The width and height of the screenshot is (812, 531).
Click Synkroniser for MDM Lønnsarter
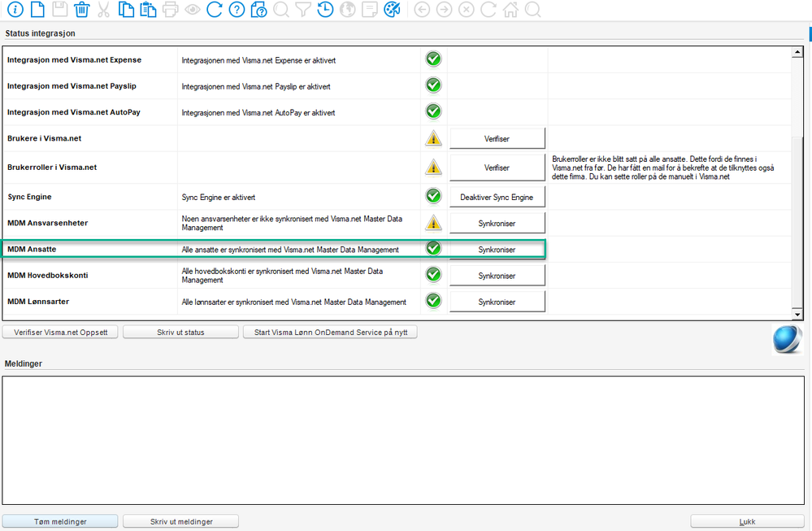pyautogui.click(x=497, y=302)
